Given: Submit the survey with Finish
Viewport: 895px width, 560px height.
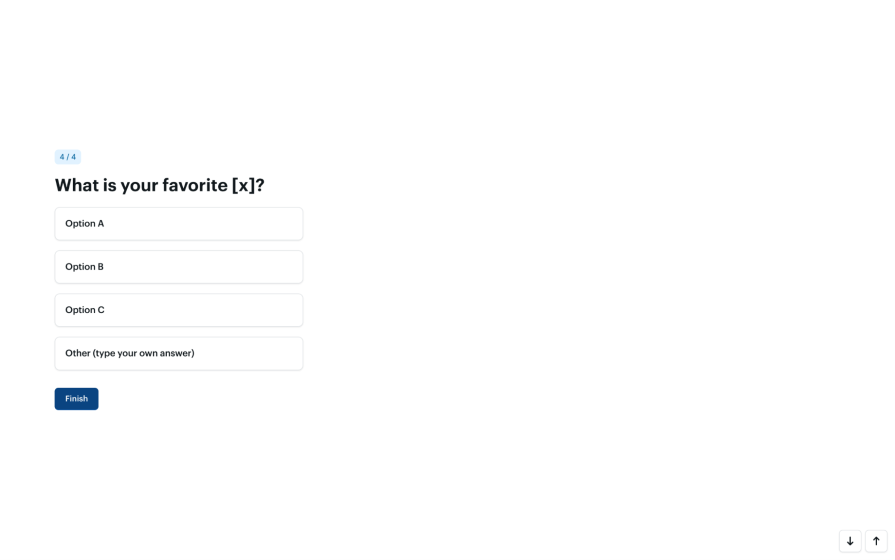Looking at the screenshot, I should click(76, 399).
